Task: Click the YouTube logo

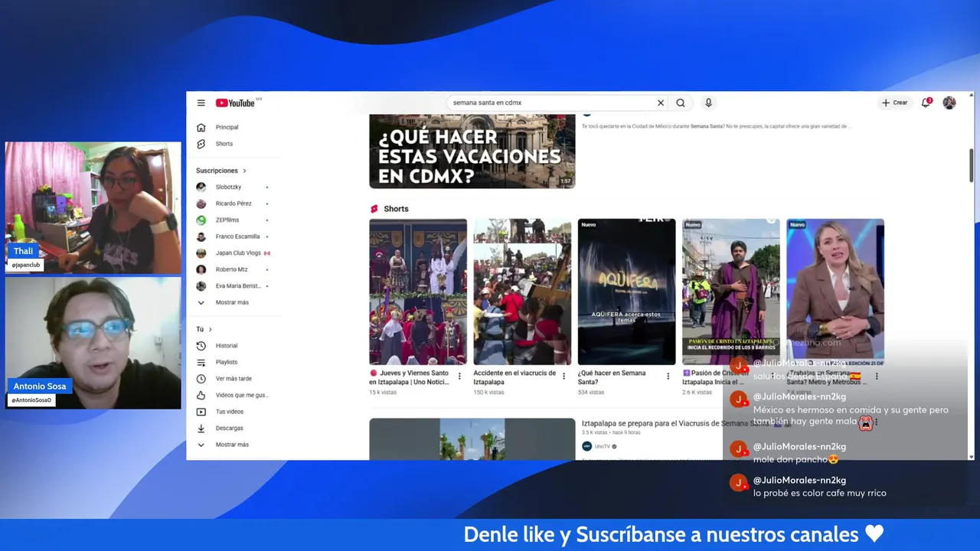Action: [237, 103]
